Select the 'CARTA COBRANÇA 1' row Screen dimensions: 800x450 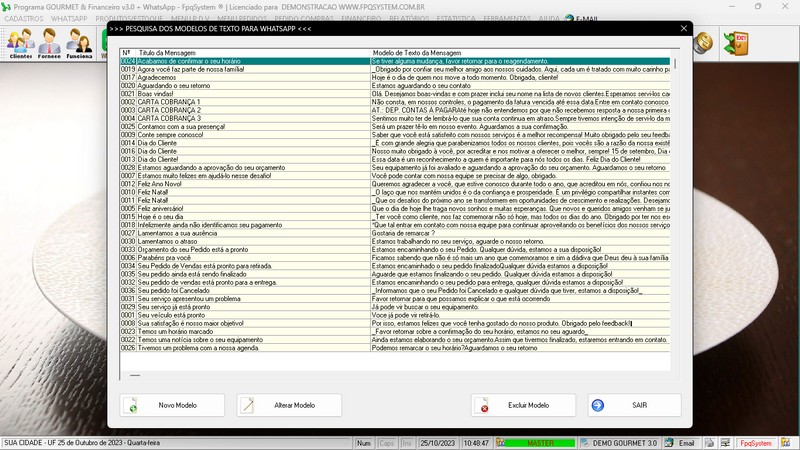click(395, 102)
